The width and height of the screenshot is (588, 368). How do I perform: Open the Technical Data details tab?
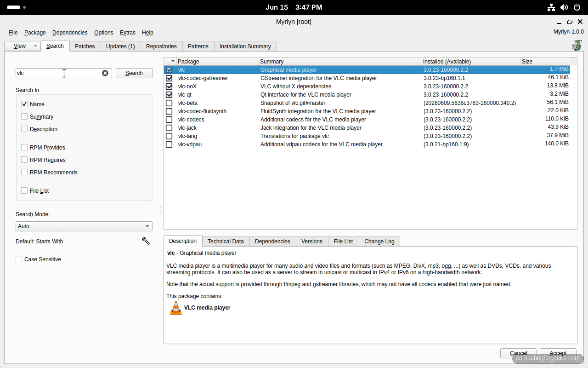click(226, 241)
